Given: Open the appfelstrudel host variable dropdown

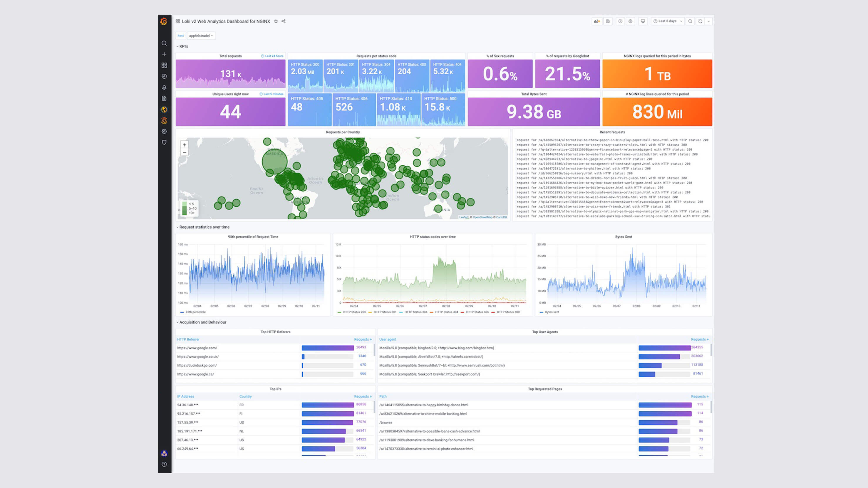Looking at the screenshot, I should (x=201, y=36).
